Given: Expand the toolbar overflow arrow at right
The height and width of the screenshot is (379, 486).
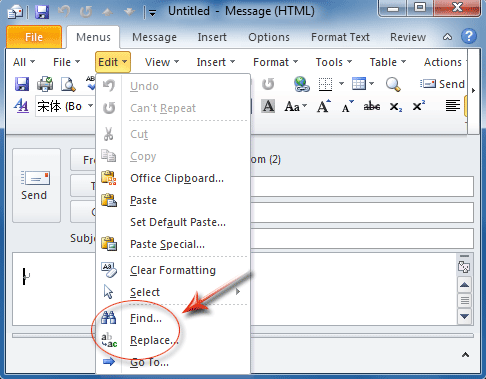Looking at the screenshot, I should (473, 90).
